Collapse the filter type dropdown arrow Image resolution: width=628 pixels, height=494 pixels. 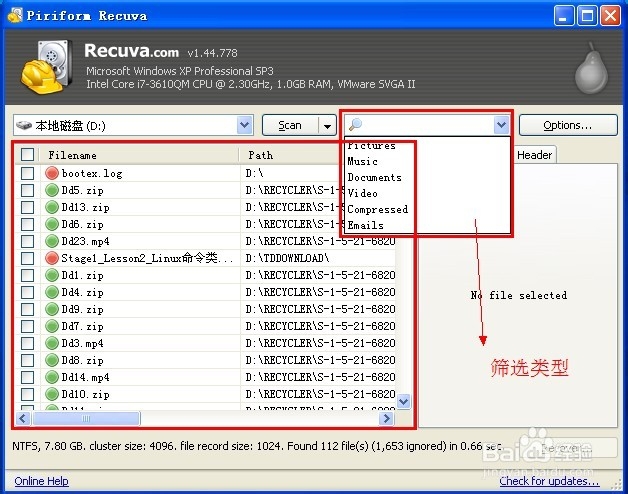click(x=501, y=125)
